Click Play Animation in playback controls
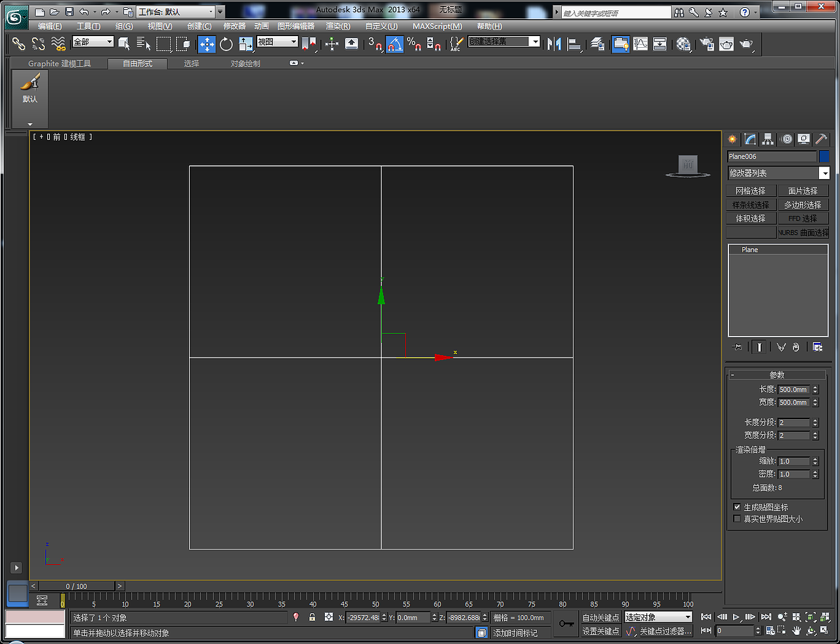 point(736,617)
